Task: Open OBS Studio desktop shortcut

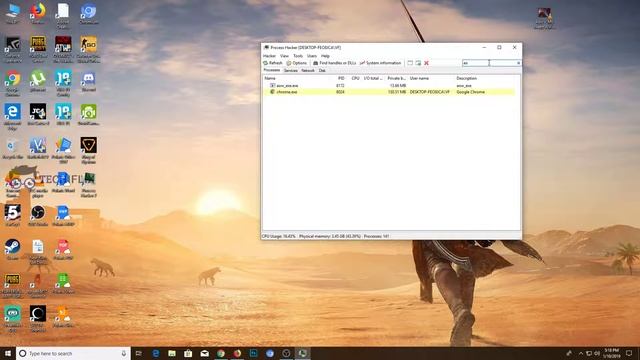Action: [x=38, y=216]
